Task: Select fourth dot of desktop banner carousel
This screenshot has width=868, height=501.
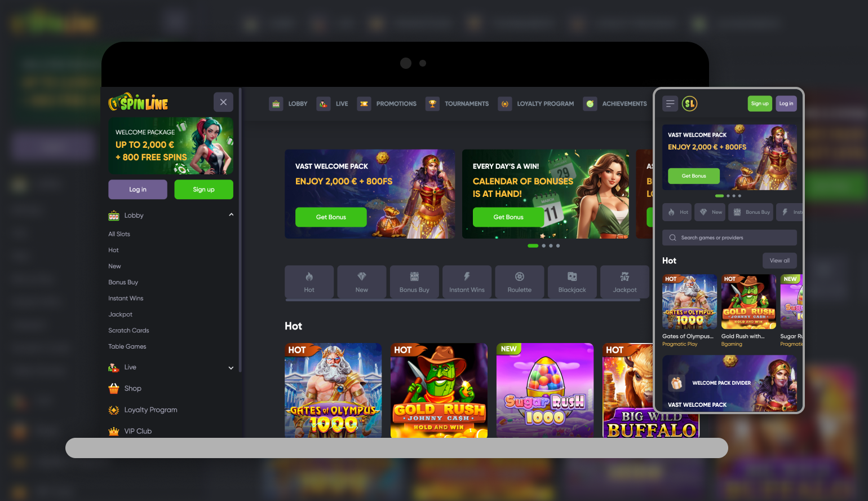Action: pos(558,246)
